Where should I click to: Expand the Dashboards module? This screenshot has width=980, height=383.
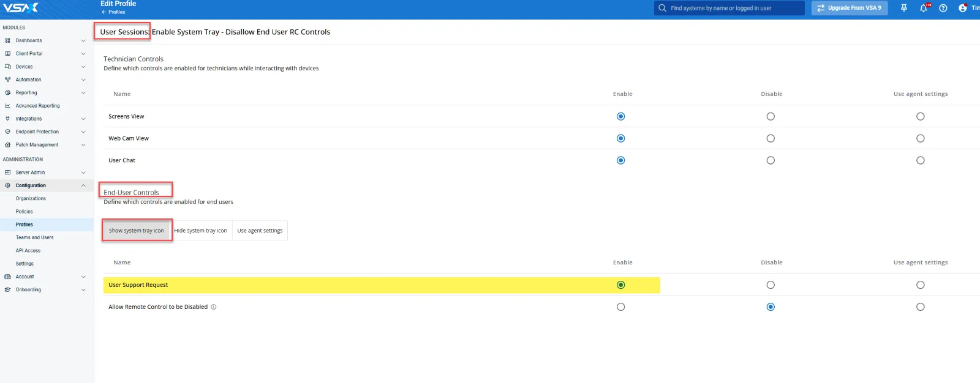tap(83, 41)
